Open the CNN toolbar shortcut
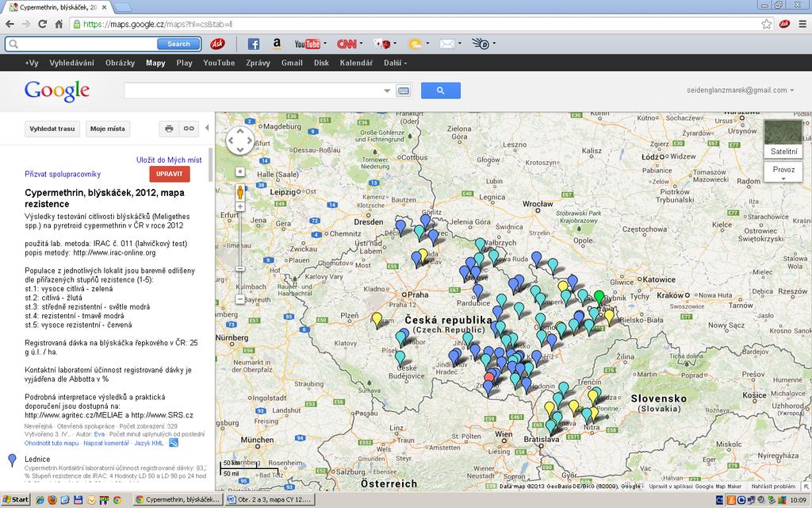This screenshot has width=812, height=508. tap(347, 44)
